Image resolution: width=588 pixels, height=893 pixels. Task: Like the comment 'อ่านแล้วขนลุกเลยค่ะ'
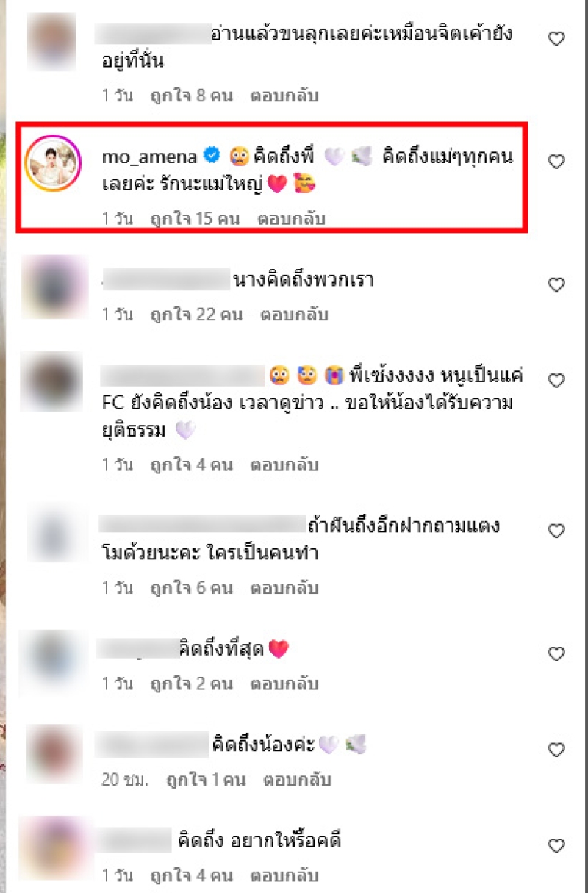(x=557, y=38)
